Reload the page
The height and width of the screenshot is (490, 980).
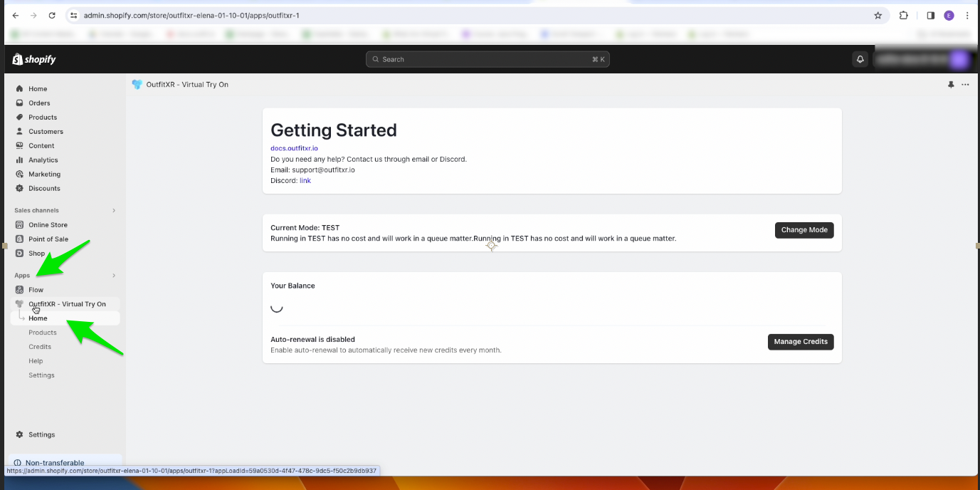click(52, 15)
